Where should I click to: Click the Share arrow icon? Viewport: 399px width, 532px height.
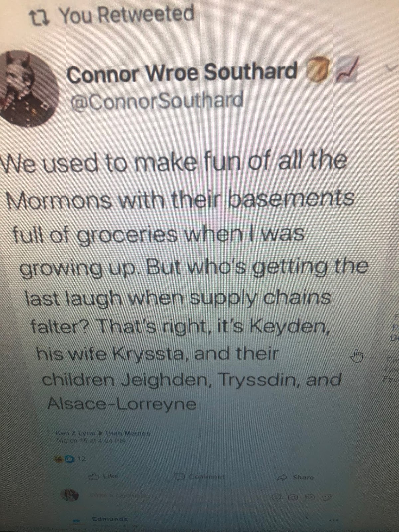click(282, 477)
